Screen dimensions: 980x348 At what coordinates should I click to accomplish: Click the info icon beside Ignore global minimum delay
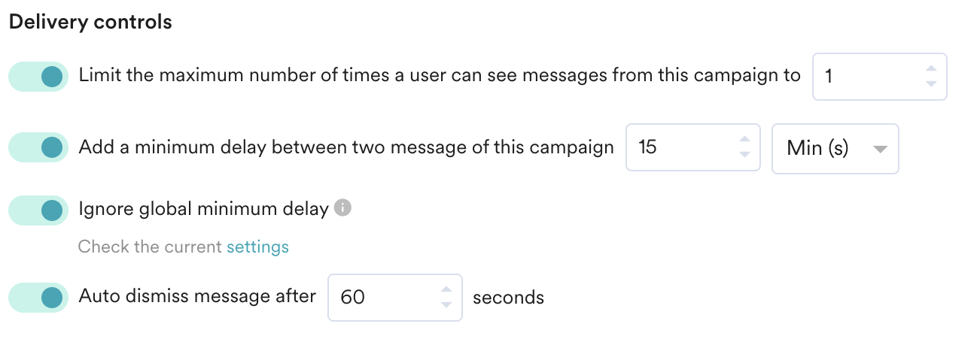tap(342, 208)
